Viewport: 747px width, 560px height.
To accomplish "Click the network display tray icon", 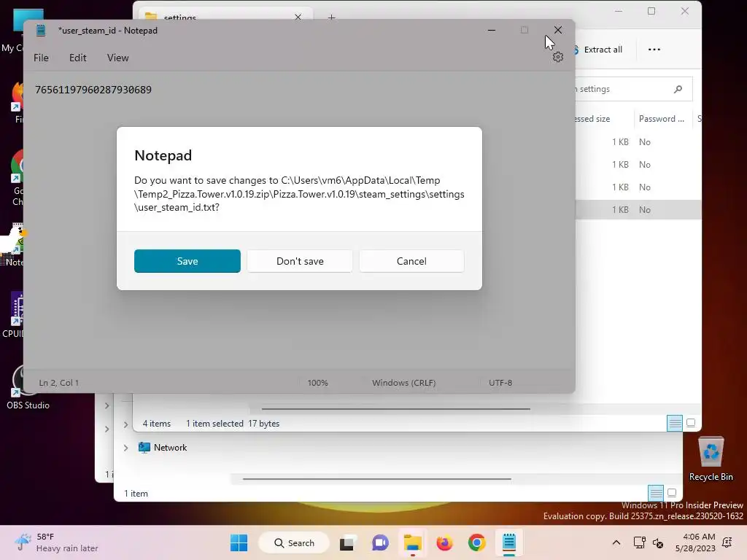I will tap(639, 542).
